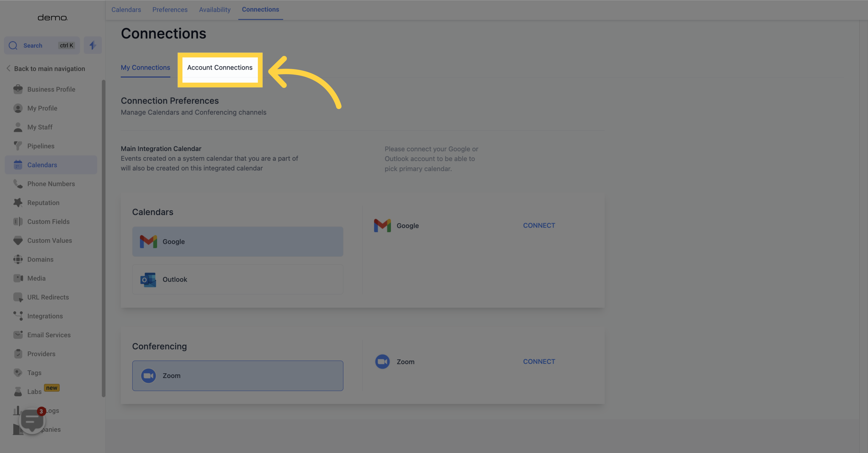Click the Calendars icon in sidebar
The height and width of the screenshot is (453, 868).
tap(17, 165)
